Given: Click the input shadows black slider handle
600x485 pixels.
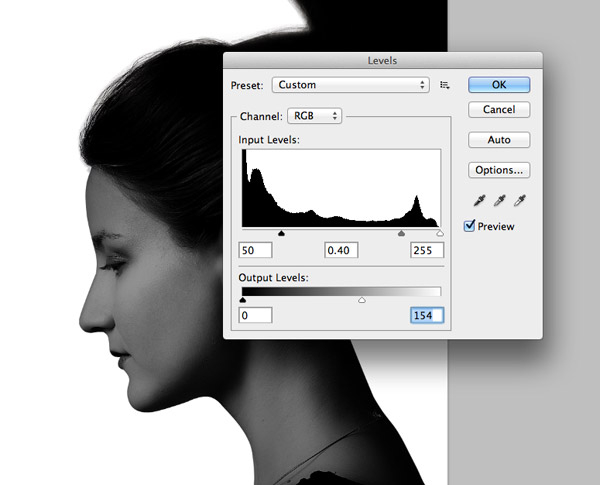Looking at the screenshot, I should click(280, 234).
